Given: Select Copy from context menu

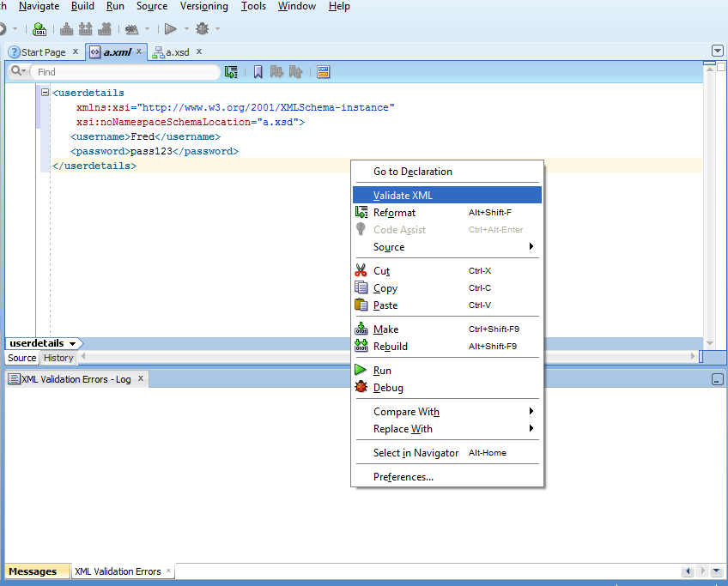Looking at the screenshot, I should coord(447,288).
